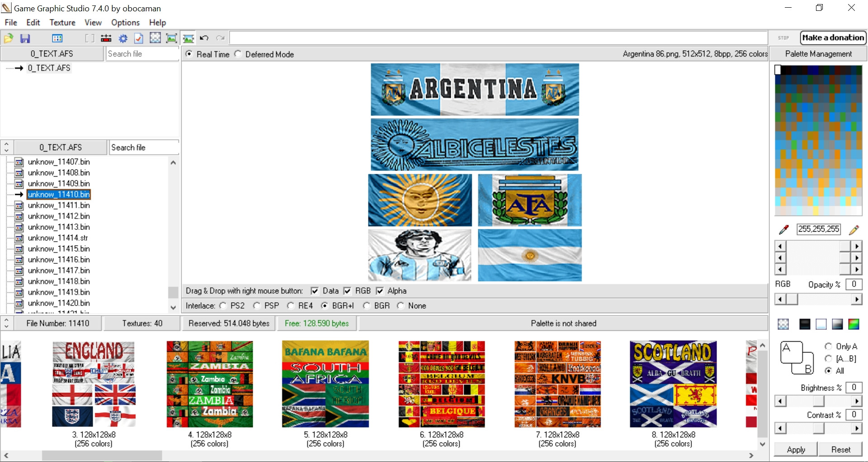Viewport: 868px width, 462px height.
Task: Click the red-green-blue palette icon
Action: [854, 324]
